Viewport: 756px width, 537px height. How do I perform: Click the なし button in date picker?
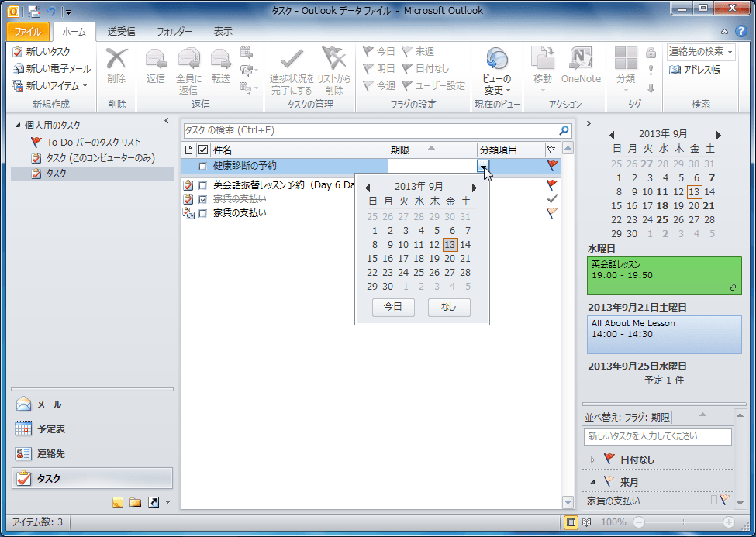tap(449, 307)
